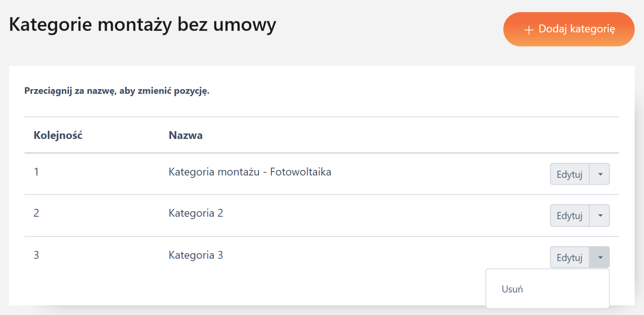Click Edytuj for Kategoria 2
644x315 pixels.
coord(569,215)
